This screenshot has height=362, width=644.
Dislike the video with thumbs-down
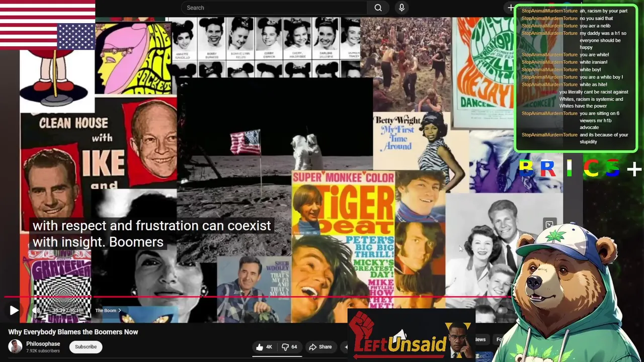pos(289,347)
